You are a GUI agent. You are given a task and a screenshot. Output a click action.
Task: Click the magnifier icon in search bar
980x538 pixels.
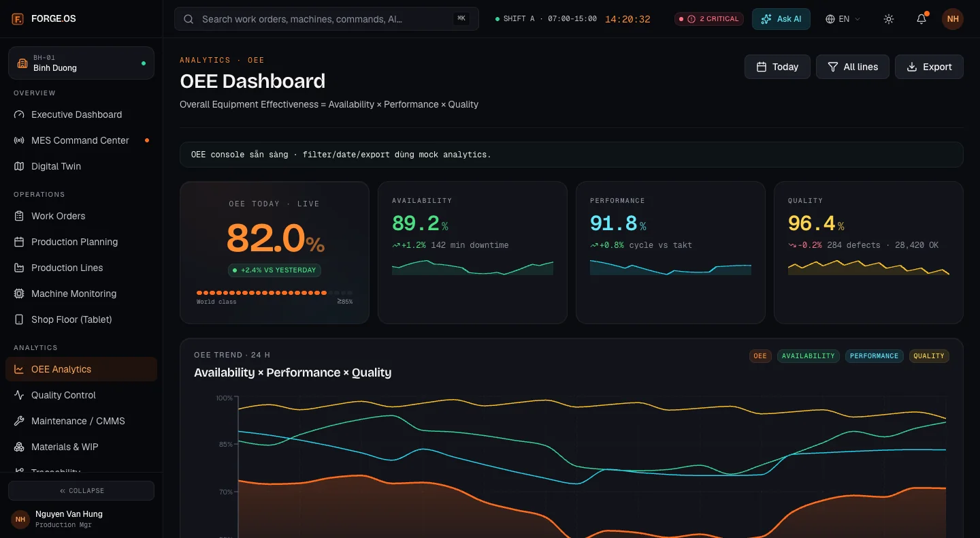tap(189, 19)
